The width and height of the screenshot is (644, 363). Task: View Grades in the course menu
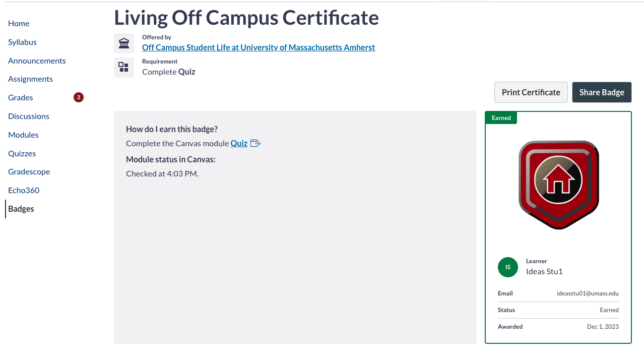click(x=21, y=98)
